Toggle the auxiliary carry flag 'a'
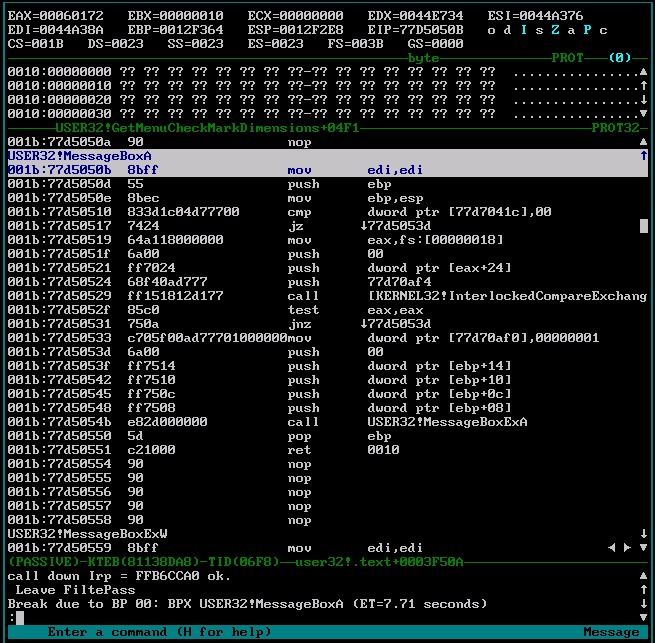The height and width of the screenshot is (643, 655). pos(571,30)
